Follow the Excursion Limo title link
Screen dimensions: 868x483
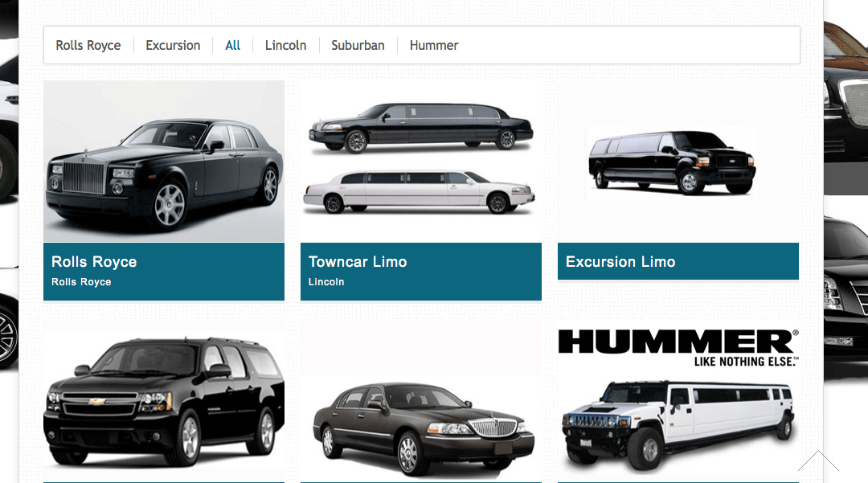pos(620,262)
